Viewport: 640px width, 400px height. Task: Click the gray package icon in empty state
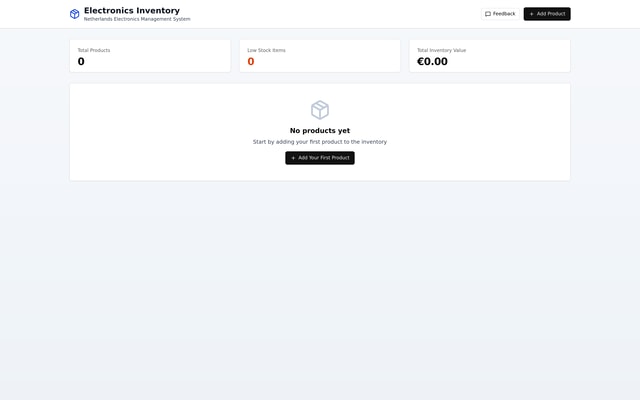coord(320,110)
